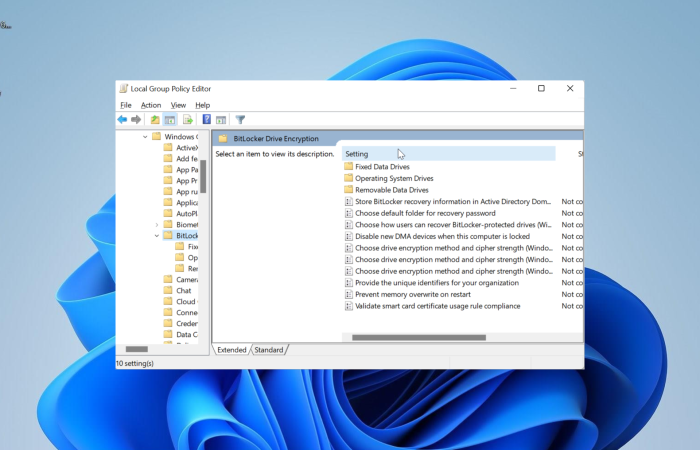Open the Action menu
Image resolution: width=700 pixels, height=450 pixels.
(151, 105)
